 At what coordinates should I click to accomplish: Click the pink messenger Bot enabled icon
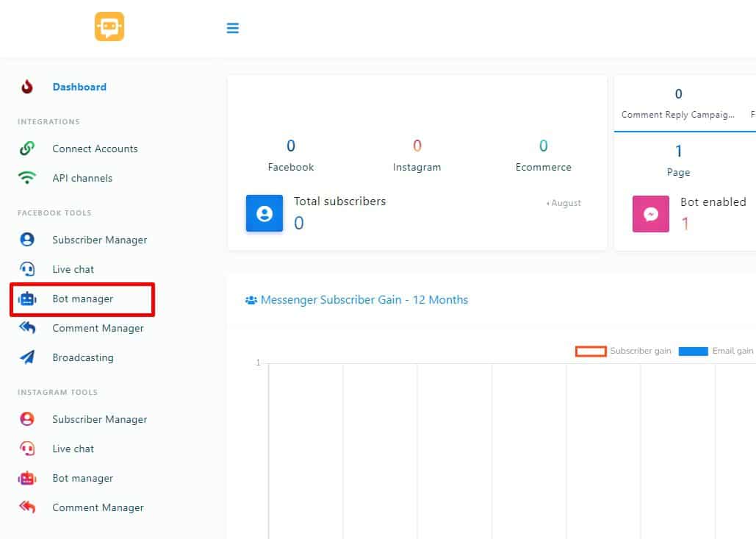pos(651,214)
